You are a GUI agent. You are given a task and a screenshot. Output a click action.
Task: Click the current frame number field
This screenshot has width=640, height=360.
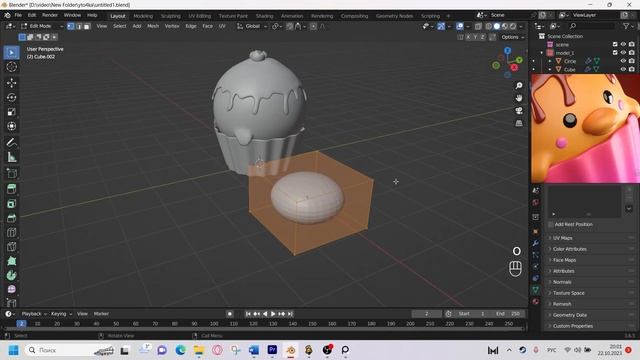pos(427,314)
